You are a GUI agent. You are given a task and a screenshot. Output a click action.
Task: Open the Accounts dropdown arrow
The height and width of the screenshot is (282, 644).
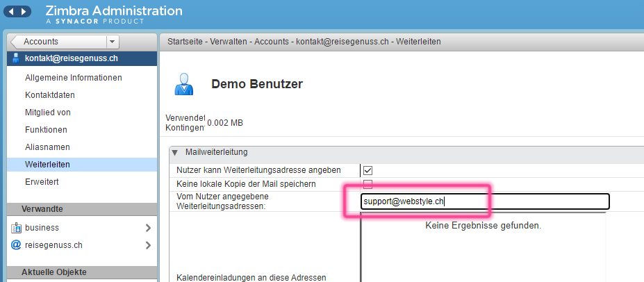(x=113, y=42)
